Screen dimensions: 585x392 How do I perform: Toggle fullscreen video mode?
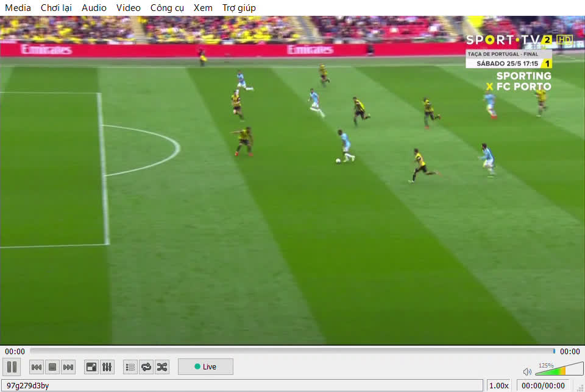point(91,366)
